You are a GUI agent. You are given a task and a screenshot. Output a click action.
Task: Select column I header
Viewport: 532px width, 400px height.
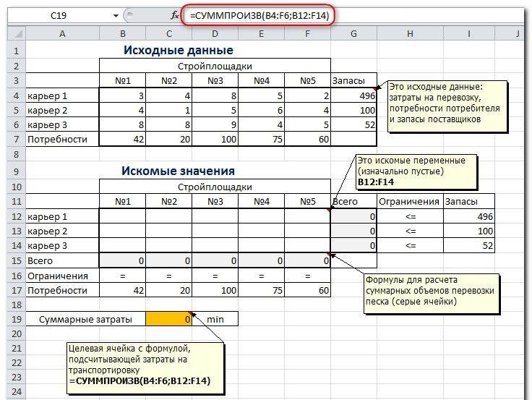[469, 33]
